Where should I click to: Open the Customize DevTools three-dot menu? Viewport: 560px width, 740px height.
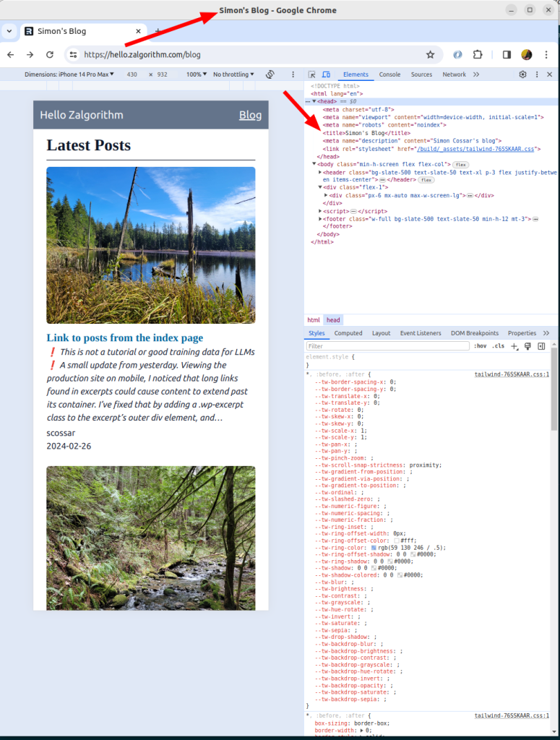pos(537,74)
